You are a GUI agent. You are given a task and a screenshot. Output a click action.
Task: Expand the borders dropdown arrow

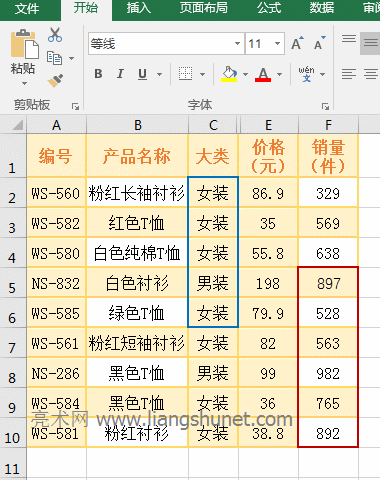(202, 74)
